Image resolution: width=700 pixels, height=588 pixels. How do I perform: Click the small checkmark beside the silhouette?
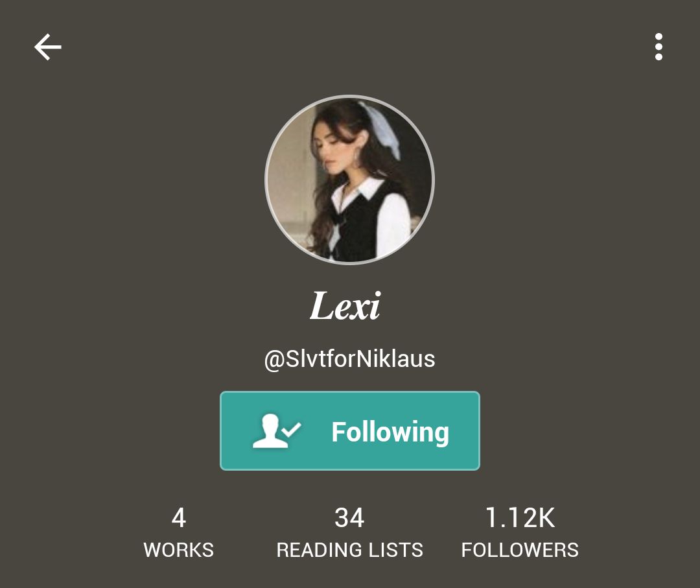pos(292,430)
